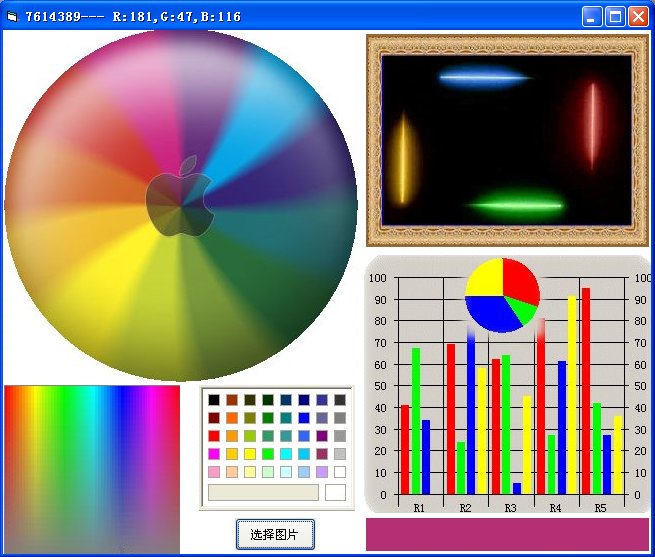
Task: Click the green glow in the framed picture
Action: coord(518,205)
